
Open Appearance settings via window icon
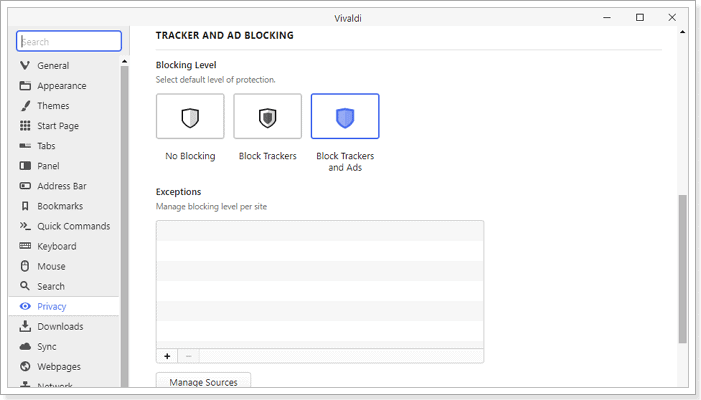point(25,85)
